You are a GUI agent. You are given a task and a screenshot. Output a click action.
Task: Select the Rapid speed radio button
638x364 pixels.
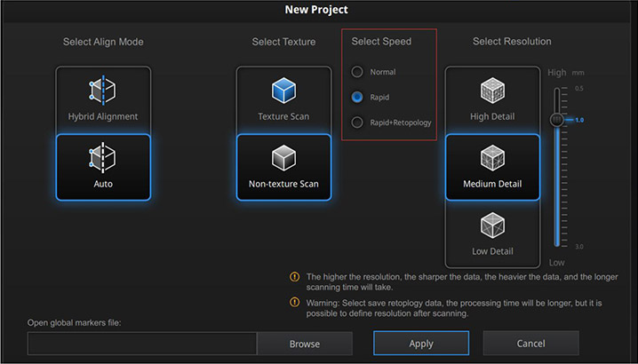[357, 97]
